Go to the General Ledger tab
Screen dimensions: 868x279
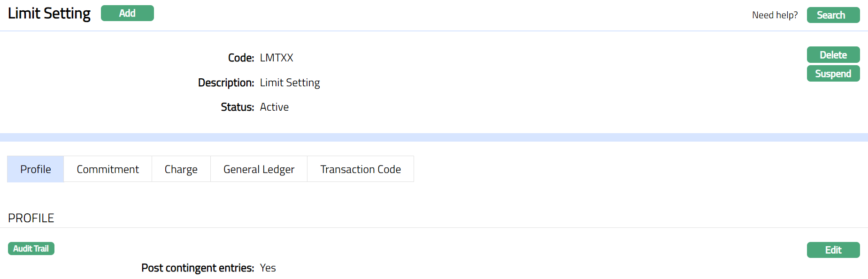(x=259, y=169)
